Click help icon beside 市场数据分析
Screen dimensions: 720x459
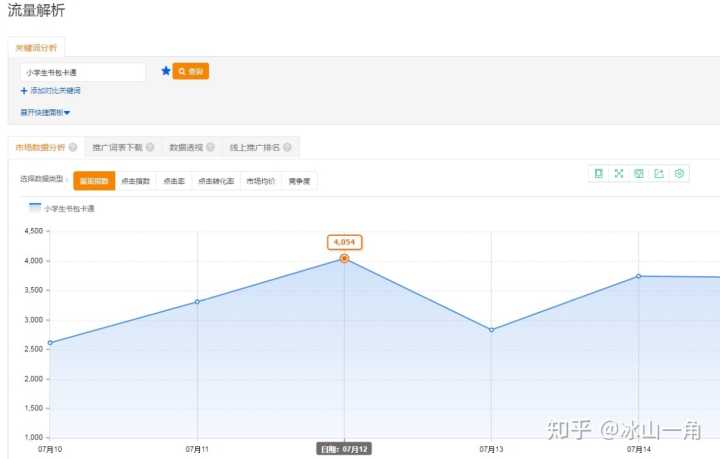point(73,147)
